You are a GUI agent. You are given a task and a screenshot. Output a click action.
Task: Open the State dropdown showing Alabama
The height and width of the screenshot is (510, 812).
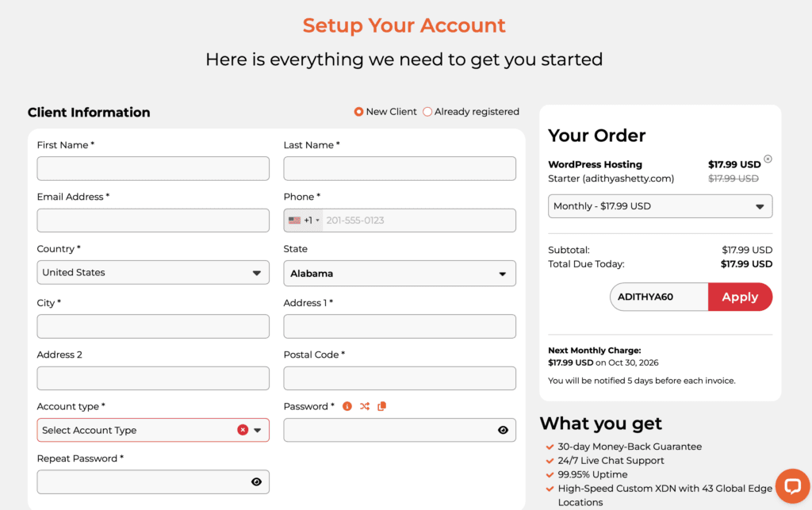pos(400,274)
